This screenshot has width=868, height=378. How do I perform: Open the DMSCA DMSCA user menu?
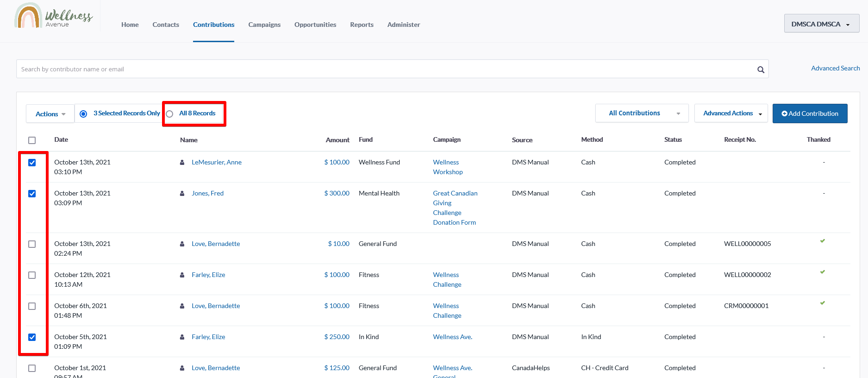822,24
